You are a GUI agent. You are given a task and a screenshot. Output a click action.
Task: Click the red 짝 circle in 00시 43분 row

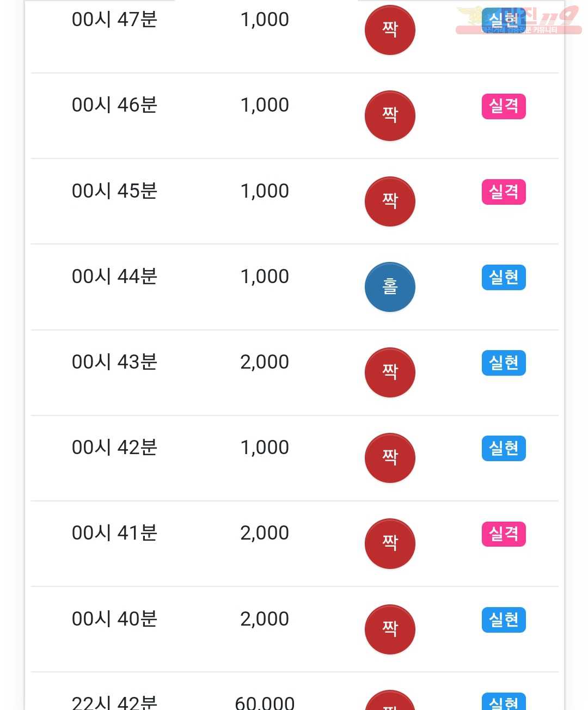point(390,372)
